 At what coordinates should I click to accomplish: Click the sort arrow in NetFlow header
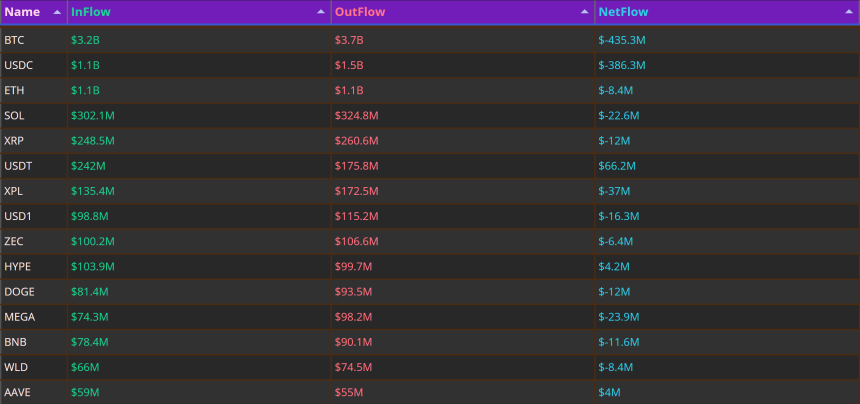pyautogui.click(x=849, y=12)
